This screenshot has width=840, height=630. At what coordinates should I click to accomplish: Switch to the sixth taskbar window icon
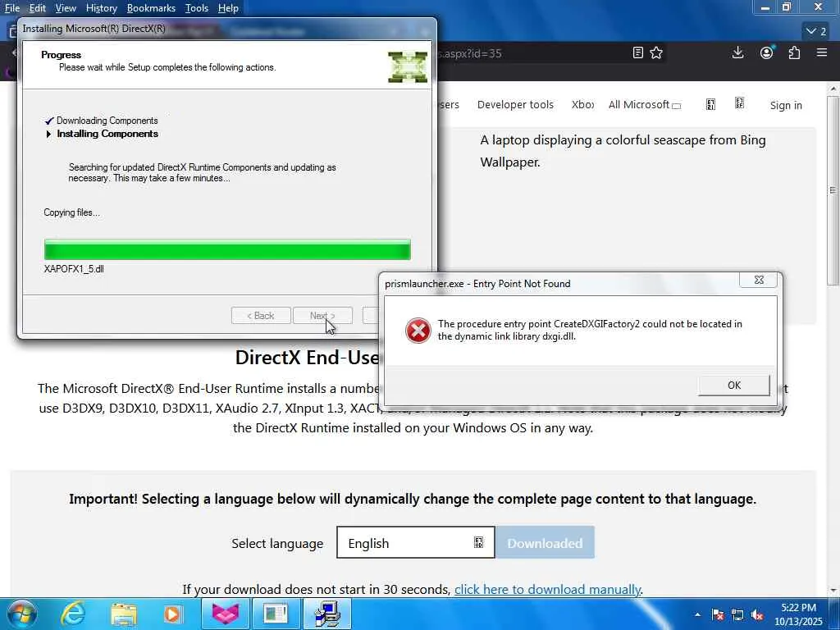276,614
